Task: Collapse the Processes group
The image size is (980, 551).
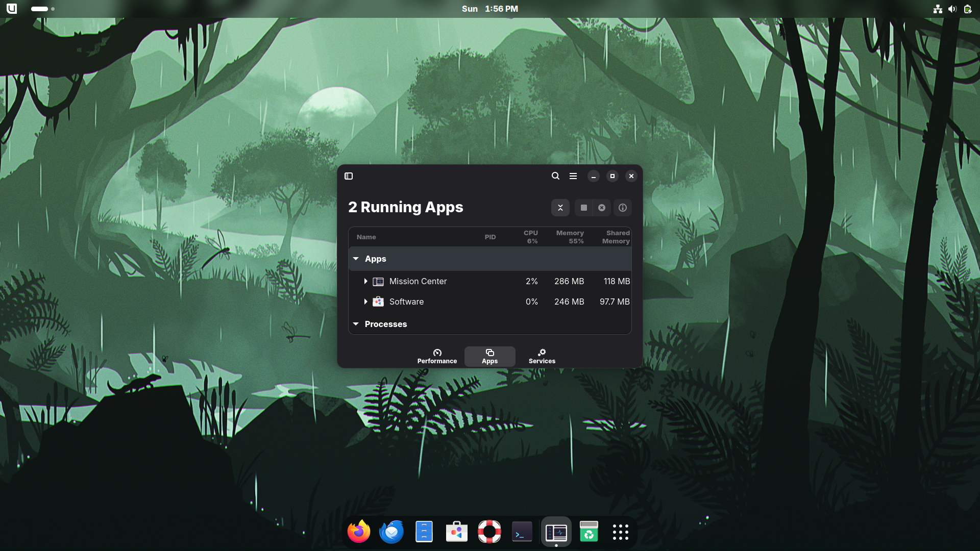Action: coord(356,324)
